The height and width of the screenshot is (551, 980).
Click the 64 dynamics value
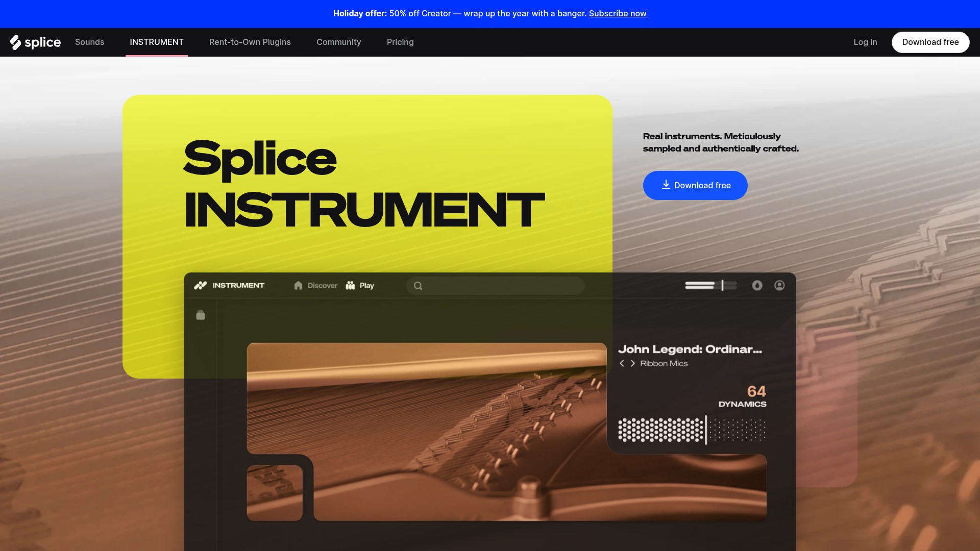pyautogui.click(x=756, y=391)
